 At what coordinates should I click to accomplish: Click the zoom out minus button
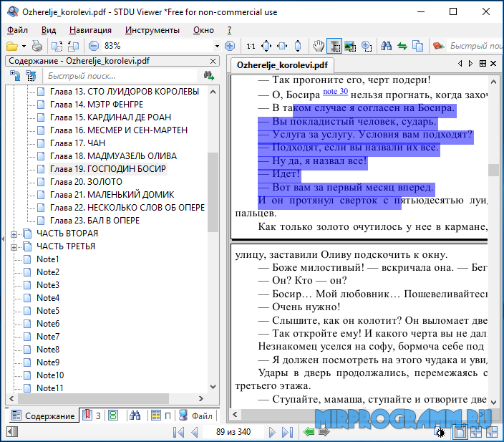94,46
